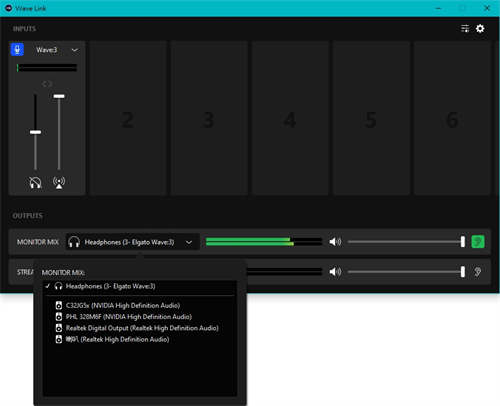
Task: Click empty input channel slot 2
Action: 128,118
